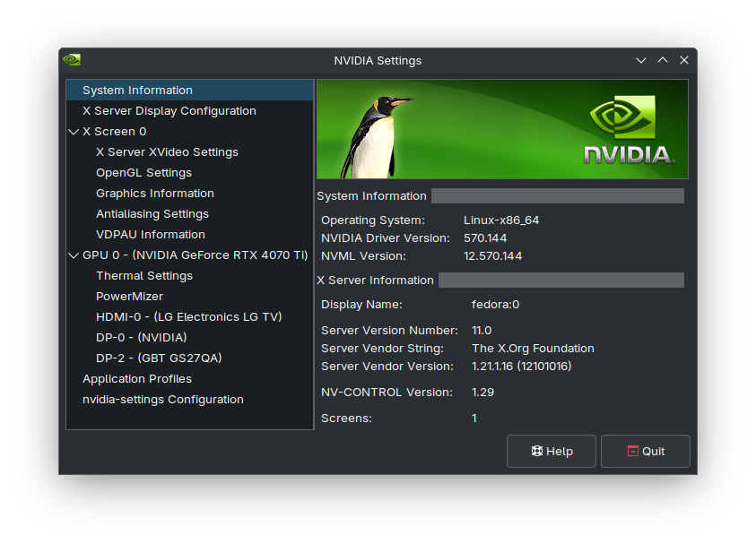Collapse the GPU 0 RTX 4070 Ti branch
The height and width of the screenshot is (544, 756).
74,255
